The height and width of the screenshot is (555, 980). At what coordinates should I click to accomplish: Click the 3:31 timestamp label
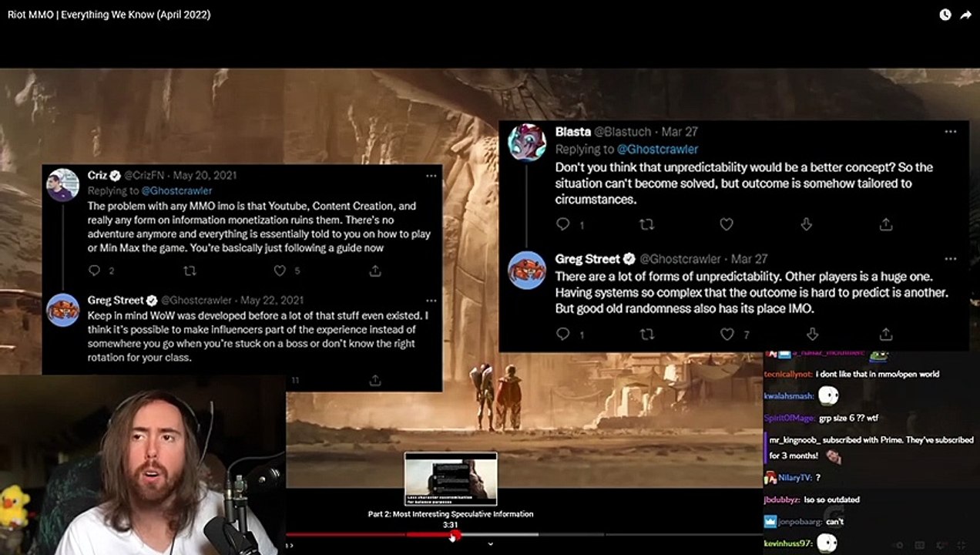tap(451, 524)
